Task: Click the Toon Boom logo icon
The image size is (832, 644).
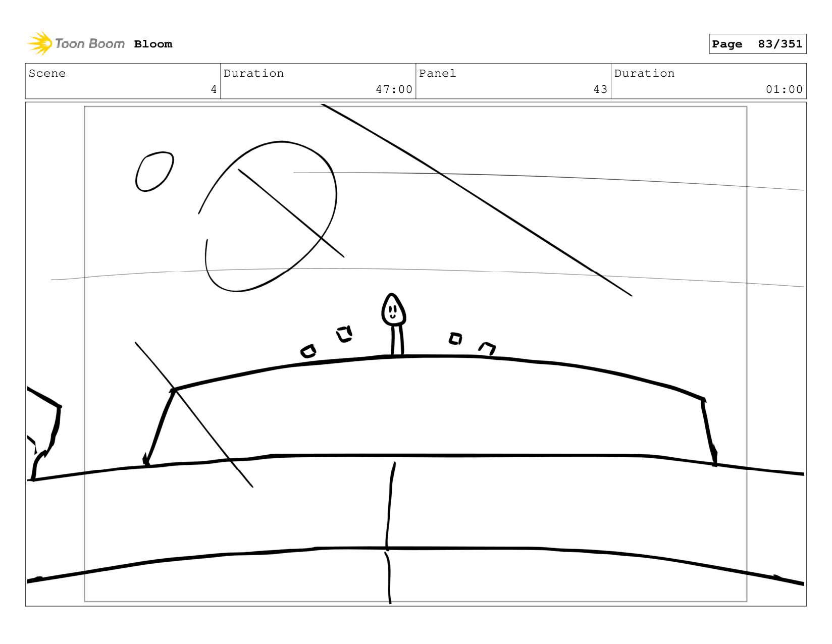Action: coord(40,43)
